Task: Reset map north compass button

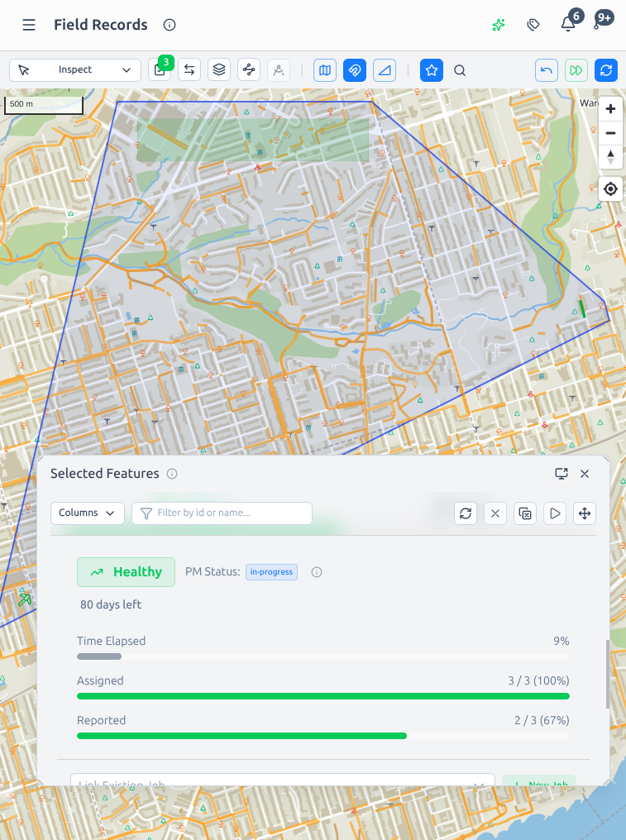Action: [x=610, y=157]
